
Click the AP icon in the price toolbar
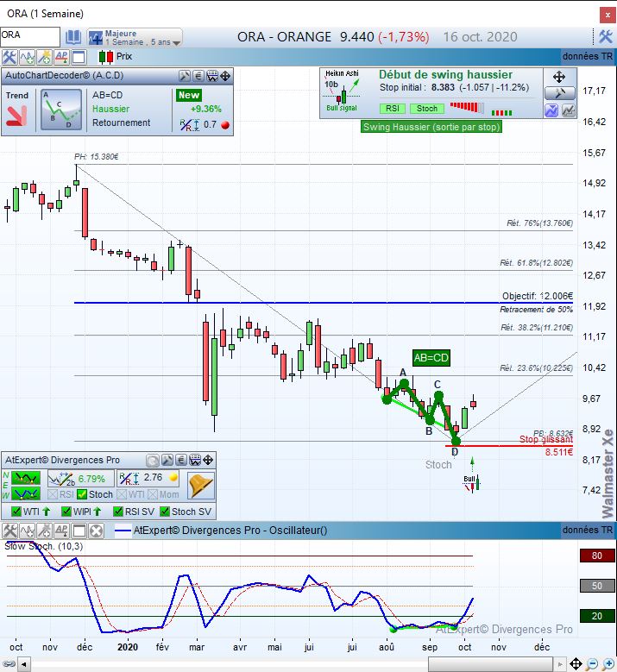61,57
